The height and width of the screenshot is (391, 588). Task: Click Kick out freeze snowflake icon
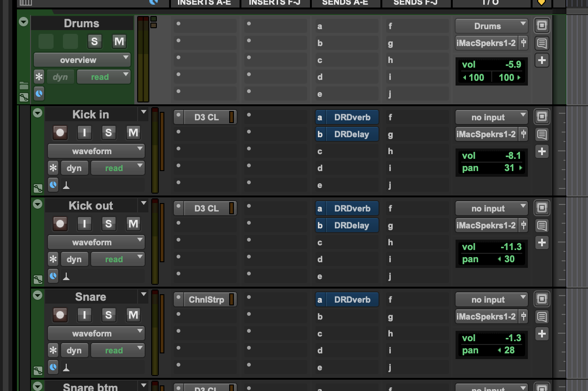(x=53, y=259)
